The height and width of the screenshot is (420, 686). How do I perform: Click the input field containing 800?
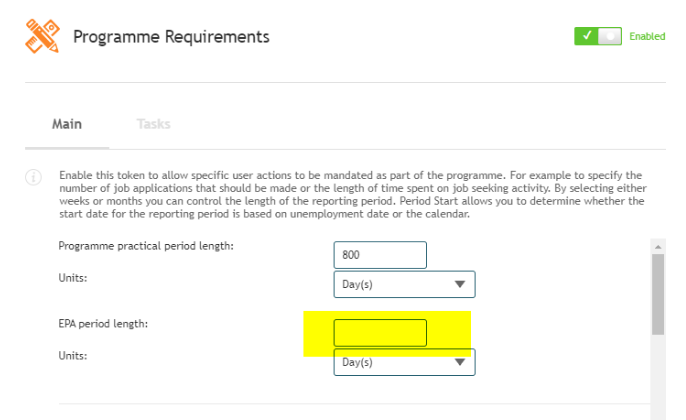(x=380, y=255)
